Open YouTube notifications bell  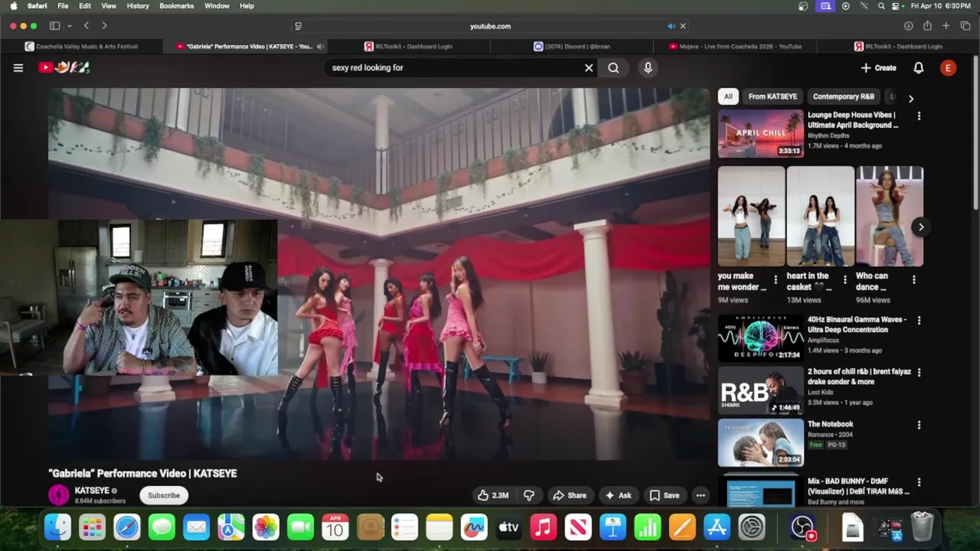tap(918, 68)
